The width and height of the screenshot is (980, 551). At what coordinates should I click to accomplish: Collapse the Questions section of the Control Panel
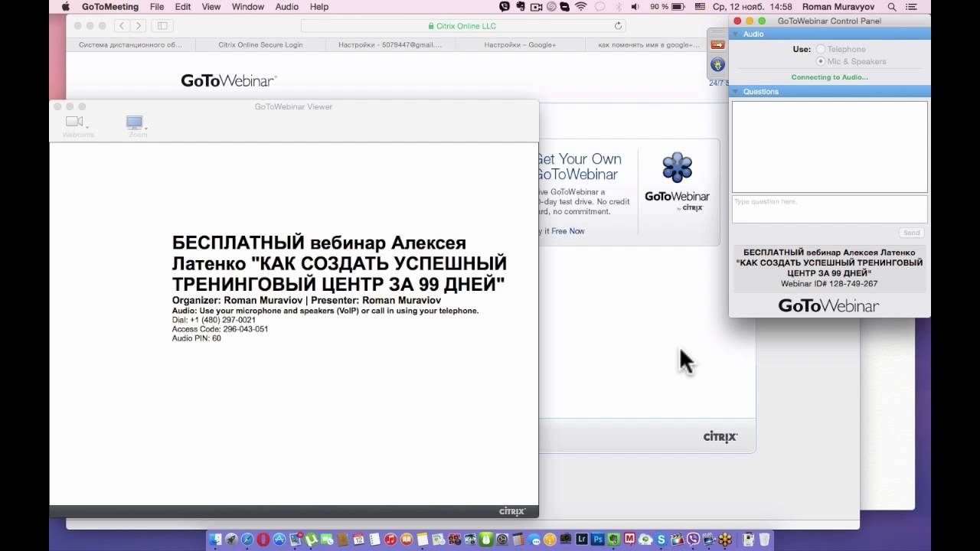pos(736,92)
